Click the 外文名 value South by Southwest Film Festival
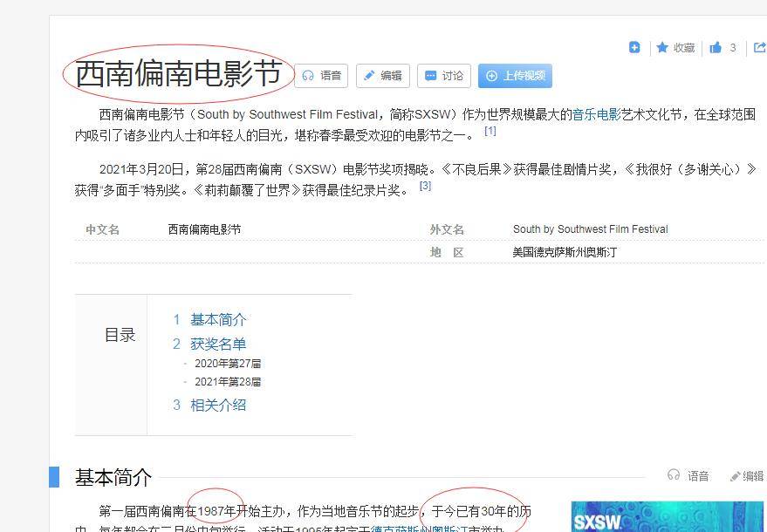 pyautogui.click(x=590, y=229)
